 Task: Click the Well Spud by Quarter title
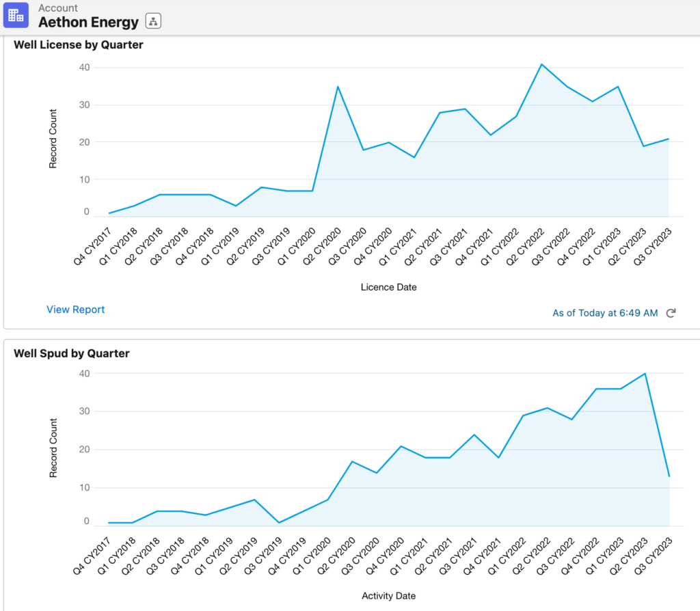pyautogui.click(x=72, y=353)
